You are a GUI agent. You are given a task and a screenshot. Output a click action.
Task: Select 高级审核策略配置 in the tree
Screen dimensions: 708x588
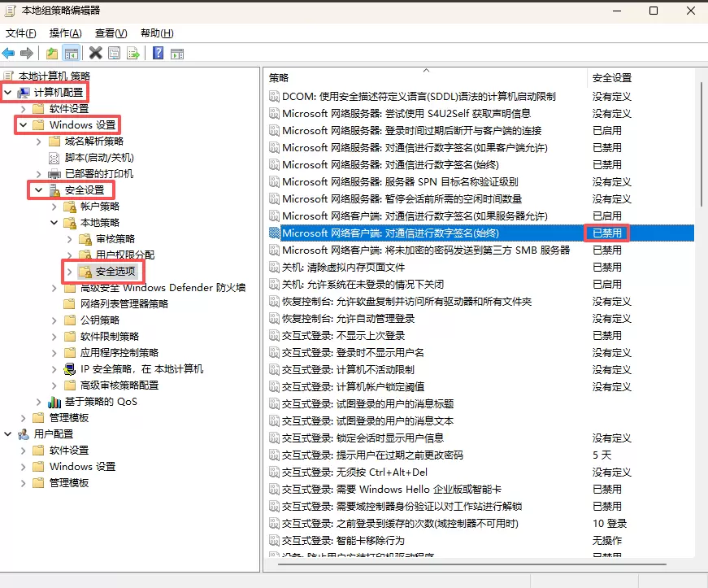click(x=119, y=385)
